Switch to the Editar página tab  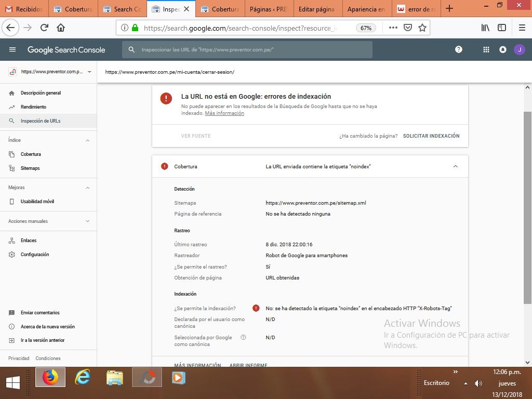click(x=318, y=9)
